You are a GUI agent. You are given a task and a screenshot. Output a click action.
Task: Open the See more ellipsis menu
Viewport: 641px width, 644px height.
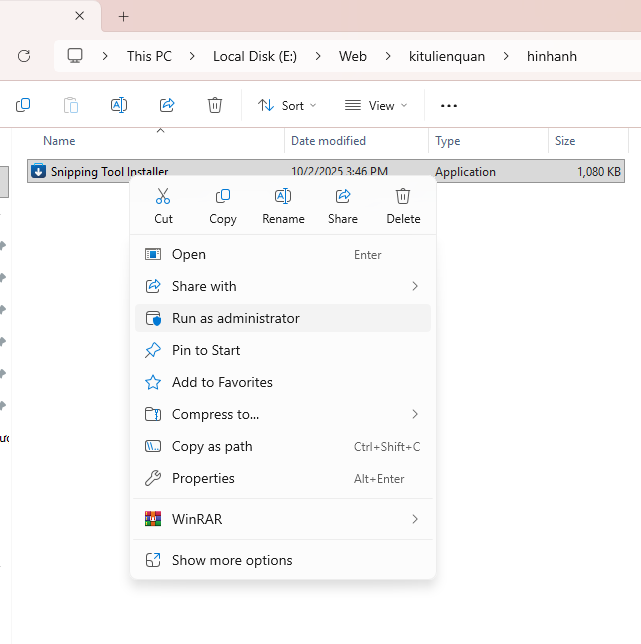pos(448,106)
